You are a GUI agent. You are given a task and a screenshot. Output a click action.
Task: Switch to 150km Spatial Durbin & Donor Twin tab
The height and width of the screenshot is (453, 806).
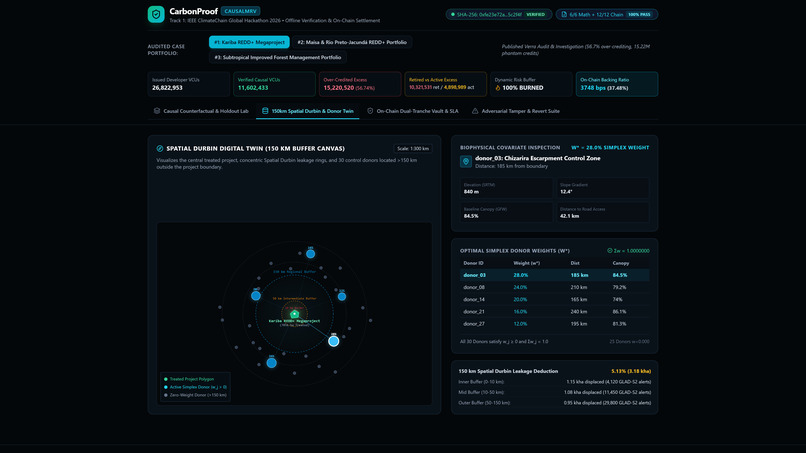coord(307,111)
